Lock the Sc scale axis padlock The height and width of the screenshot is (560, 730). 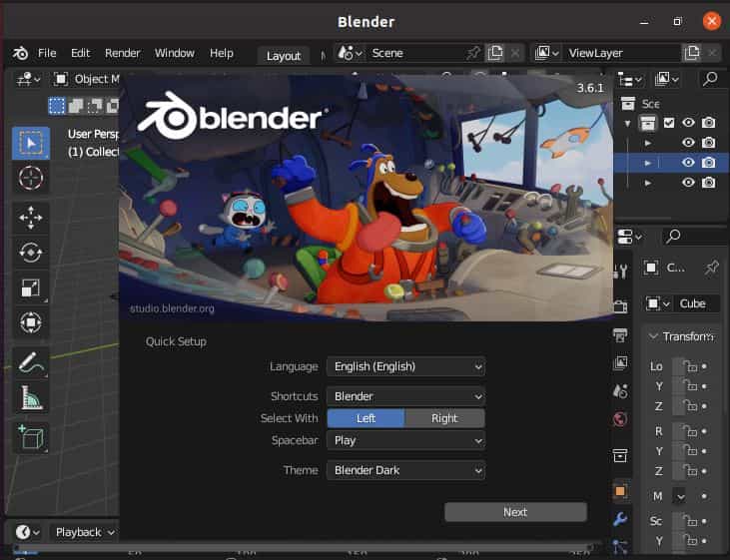point(691,521)
